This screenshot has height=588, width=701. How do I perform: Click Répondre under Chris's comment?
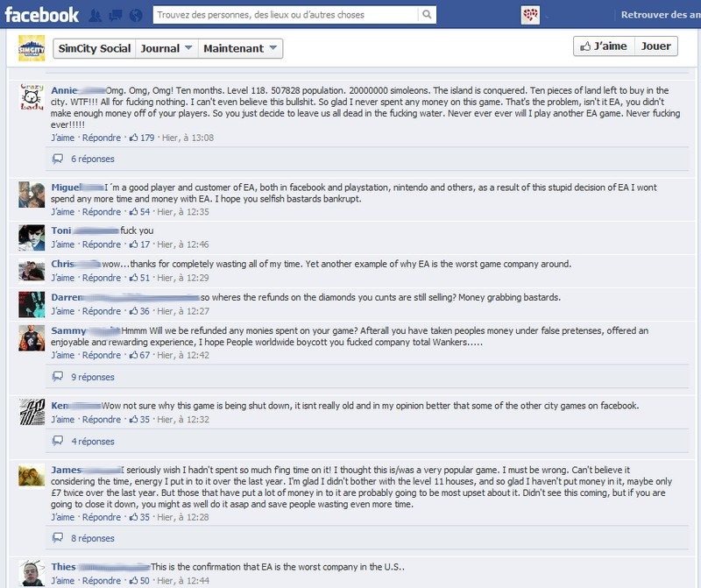pos(102,278)
